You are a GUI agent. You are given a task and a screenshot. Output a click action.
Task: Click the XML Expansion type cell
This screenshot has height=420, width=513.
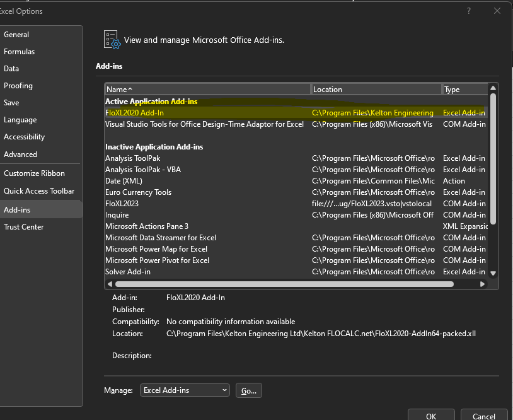click(465, 226)
